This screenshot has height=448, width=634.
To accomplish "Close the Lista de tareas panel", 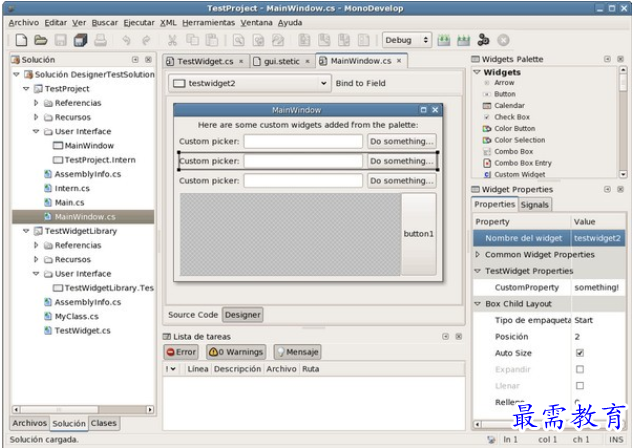I will point(459,336).
